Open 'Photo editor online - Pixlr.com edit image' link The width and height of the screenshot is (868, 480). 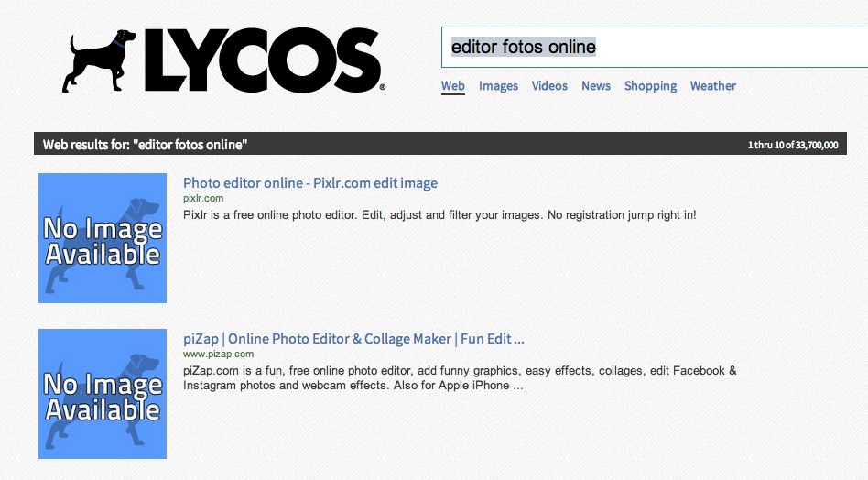click(310, 183)
